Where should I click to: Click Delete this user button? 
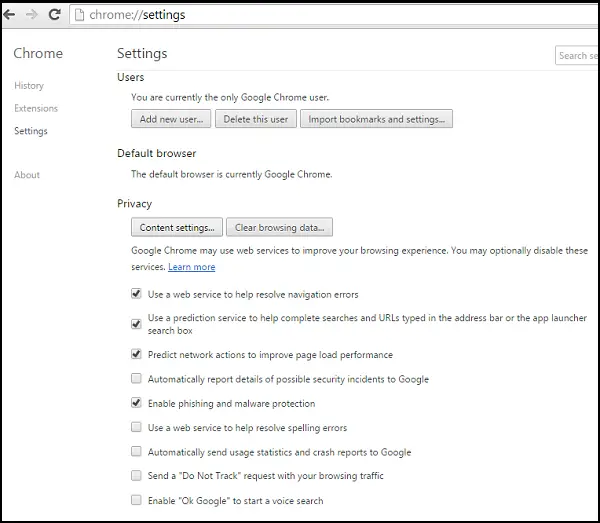coord(256,119)
